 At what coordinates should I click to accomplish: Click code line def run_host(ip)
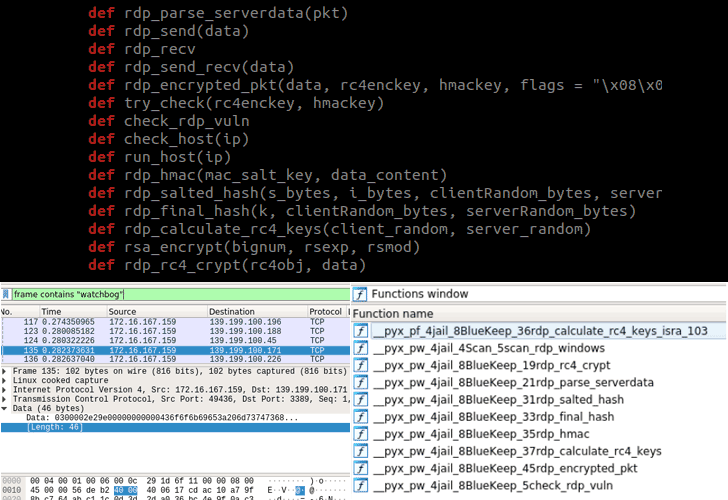(x=160, y=157)
